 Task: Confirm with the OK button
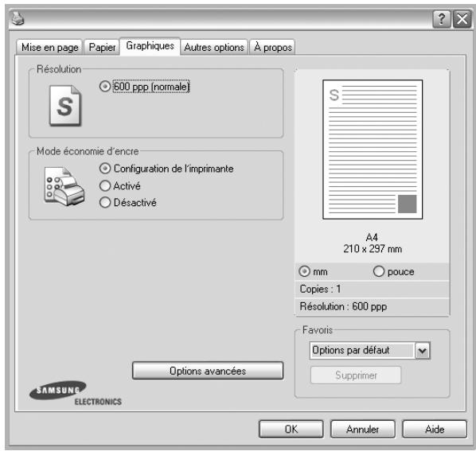click(x=291, y=430)
